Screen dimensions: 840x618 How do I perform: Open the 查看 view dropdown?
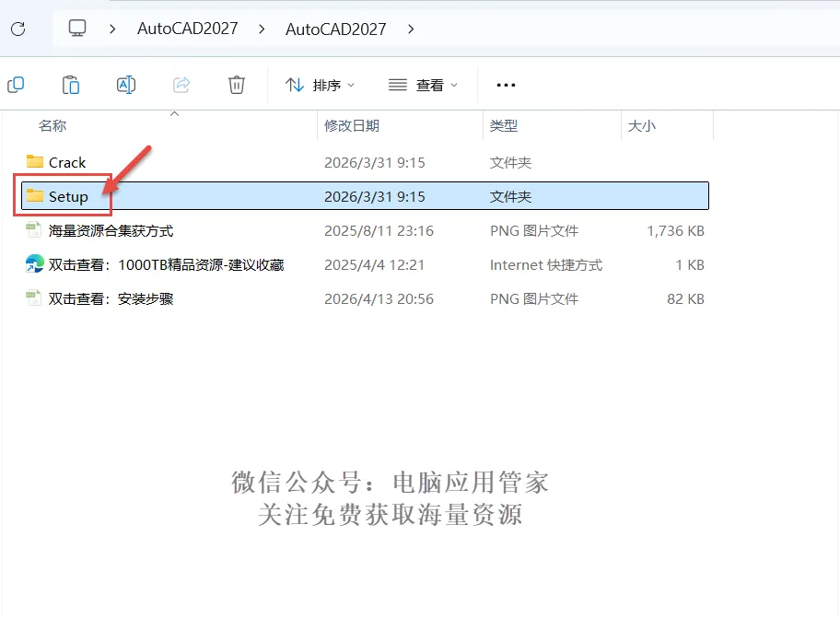423,85
